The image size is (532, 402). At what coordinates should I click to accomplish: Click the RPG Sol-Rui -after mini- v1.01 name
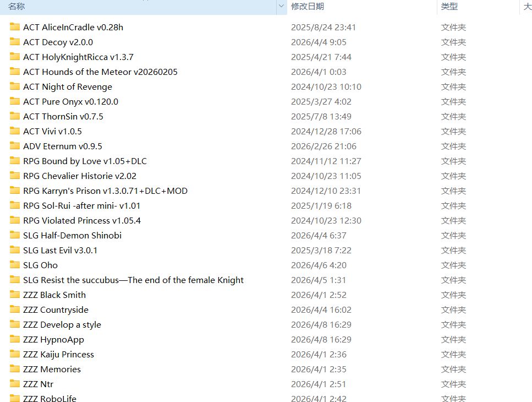tap(82, 205)
